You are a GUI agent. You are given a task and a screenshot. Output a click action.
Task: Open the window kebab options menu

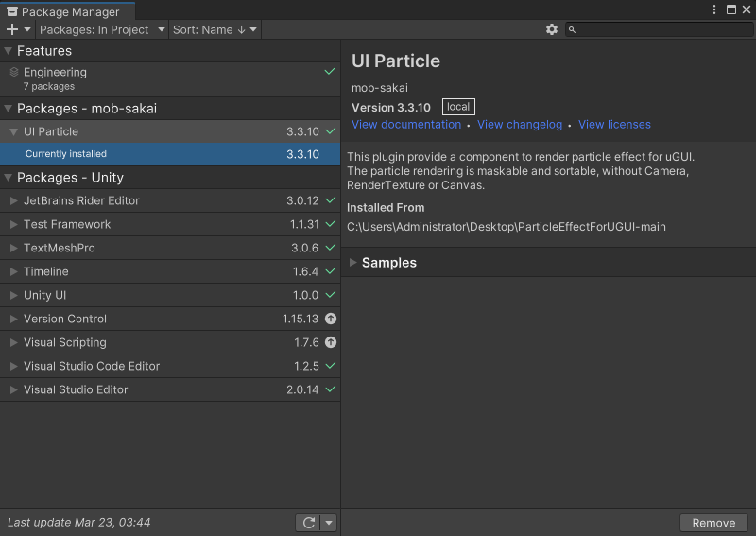coord(714,9)
